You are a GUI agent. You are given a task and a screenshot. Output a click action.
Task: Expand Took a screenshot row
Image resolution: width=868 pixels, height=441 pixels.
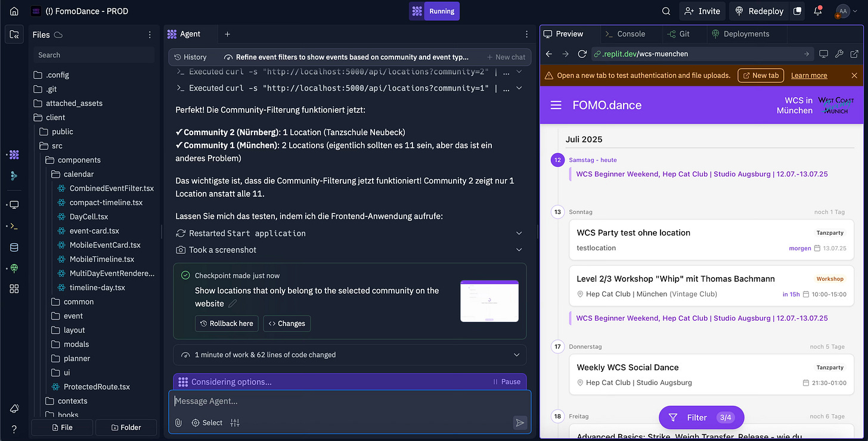click(350, 250)
